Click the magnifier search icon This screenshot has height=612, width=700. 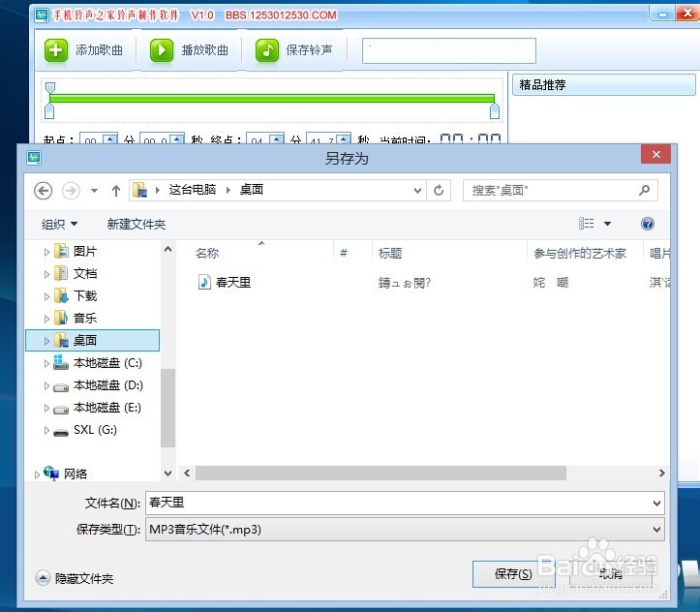click(644, 191)
